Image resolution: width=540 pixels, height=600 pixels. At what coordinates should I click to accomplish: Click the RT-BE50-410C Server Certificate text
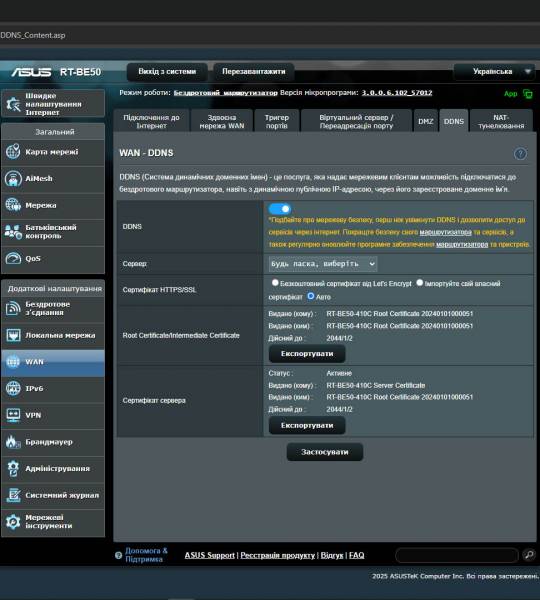pyautogui.click(x=375, y=385)
